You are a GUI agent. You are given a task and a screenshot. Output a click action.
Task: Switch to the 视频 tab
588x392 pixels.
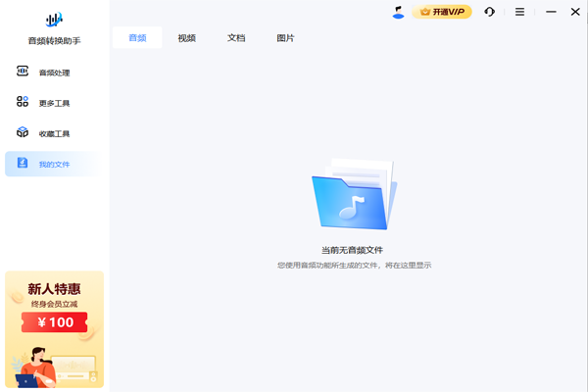pos(186,38)
